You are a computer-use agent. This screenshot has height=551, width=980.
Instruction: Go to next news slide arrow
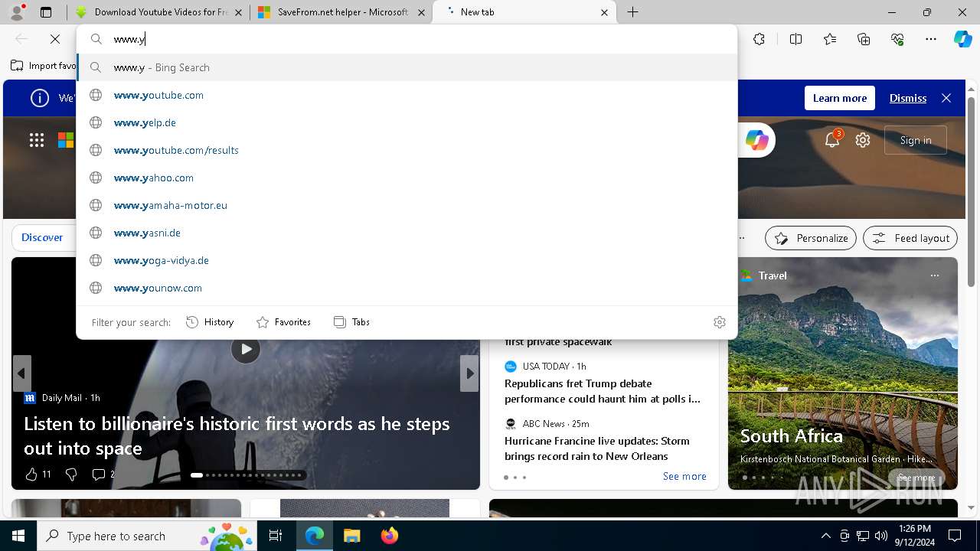[x=469, y=373]
